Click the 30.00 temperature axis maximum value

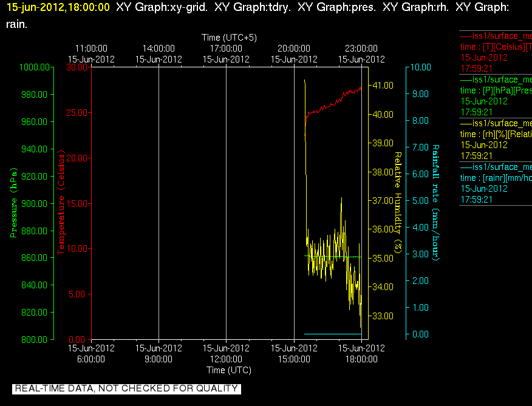[77, 67]
